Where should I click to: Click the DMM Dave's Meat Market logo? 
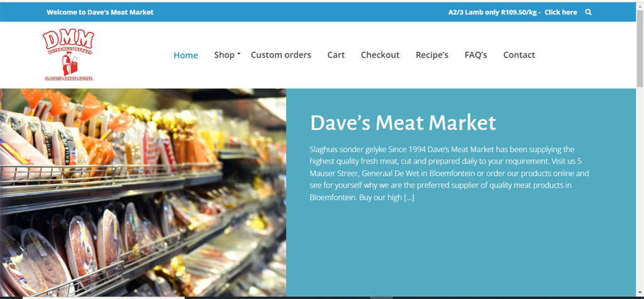(x=68, y=55)
